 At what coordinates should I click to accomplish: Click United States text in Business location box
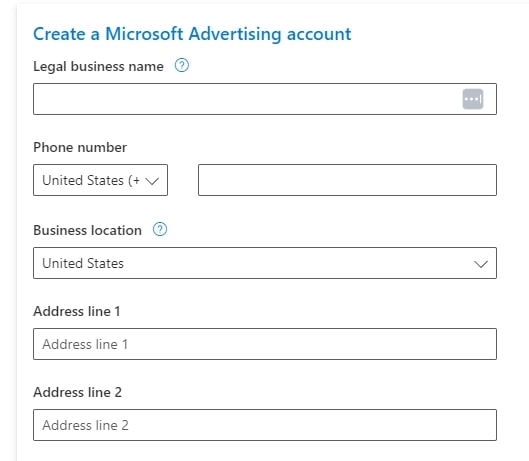(83, 263)
